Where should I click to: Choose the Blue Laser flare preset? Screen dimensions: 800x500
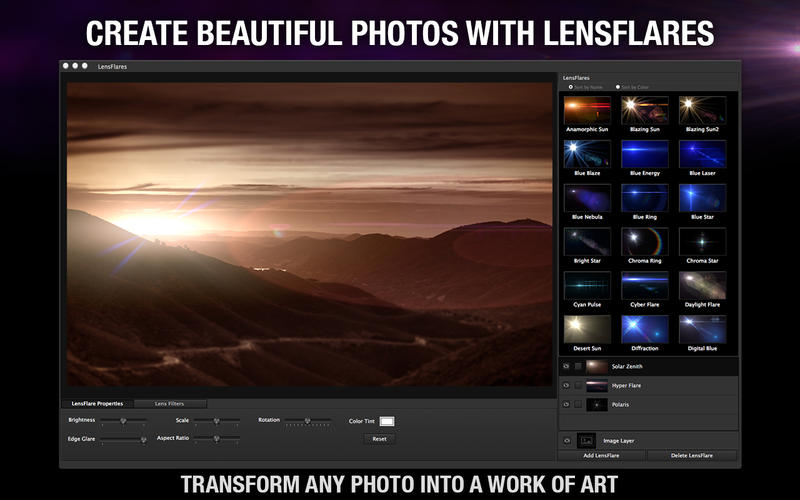(x=703, y=154)
